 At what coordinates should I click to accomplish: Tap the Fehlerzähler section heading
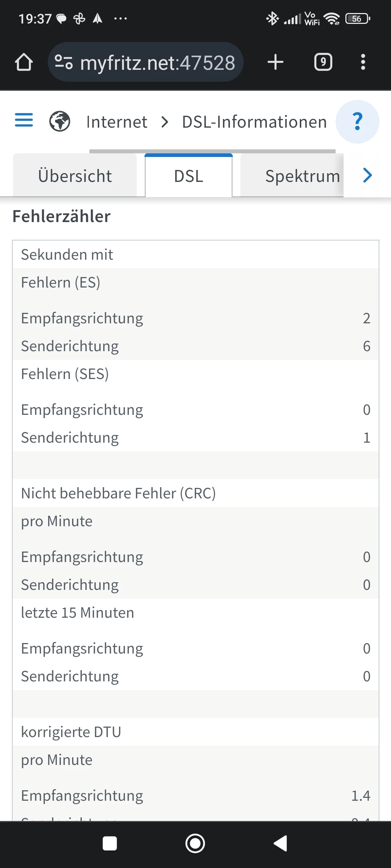(62, 217)
